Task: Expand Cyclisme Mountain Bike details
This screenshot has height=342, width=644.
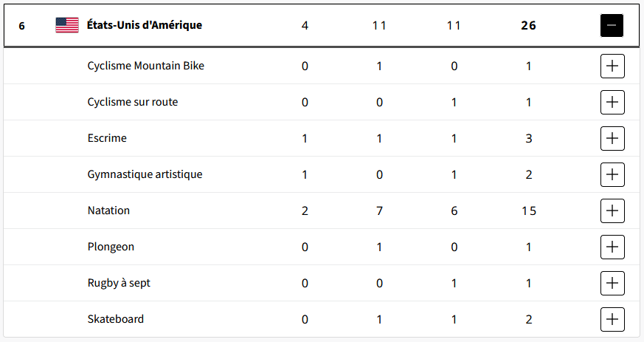Action: (x=612, y=66)
